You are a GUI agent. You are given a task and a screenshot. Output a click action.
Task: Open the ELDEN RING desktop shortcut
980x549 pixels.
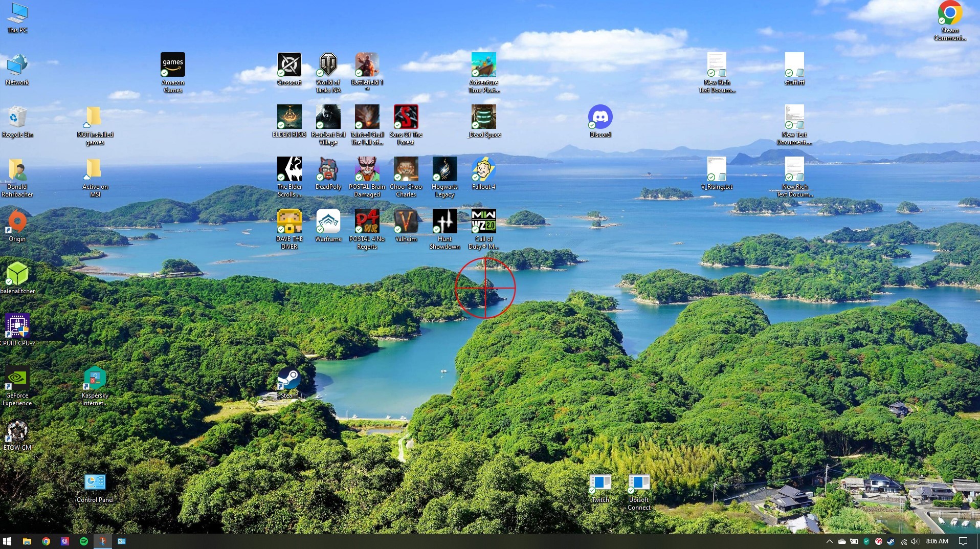point(289,117)
